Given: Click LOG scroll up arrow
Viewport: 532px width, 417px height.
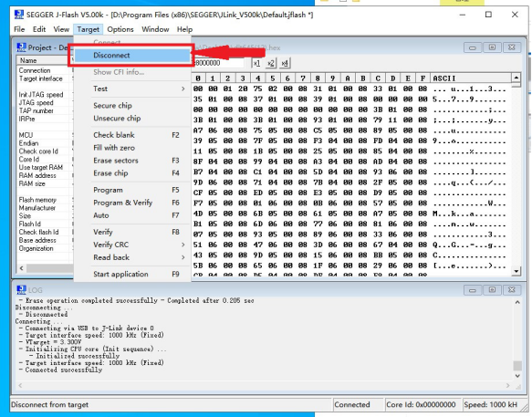Looking at the screenshot, I should [517, 302].
